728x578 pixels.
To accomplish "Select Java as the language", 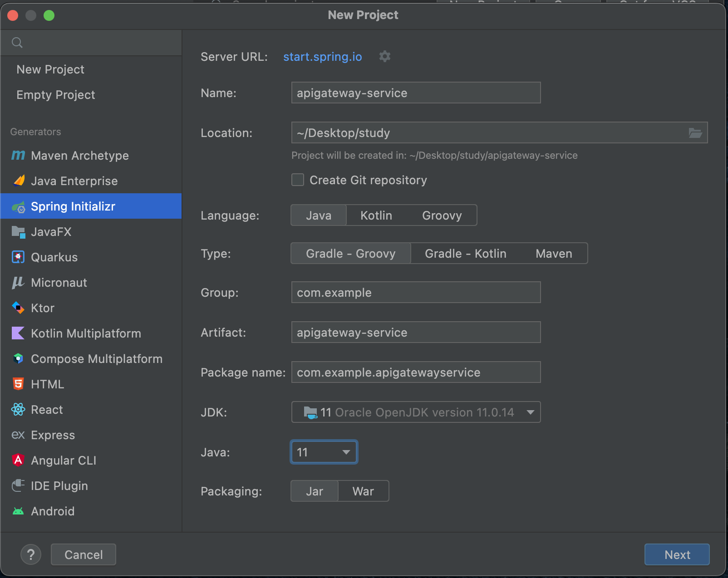I will [x=319, y=215].
